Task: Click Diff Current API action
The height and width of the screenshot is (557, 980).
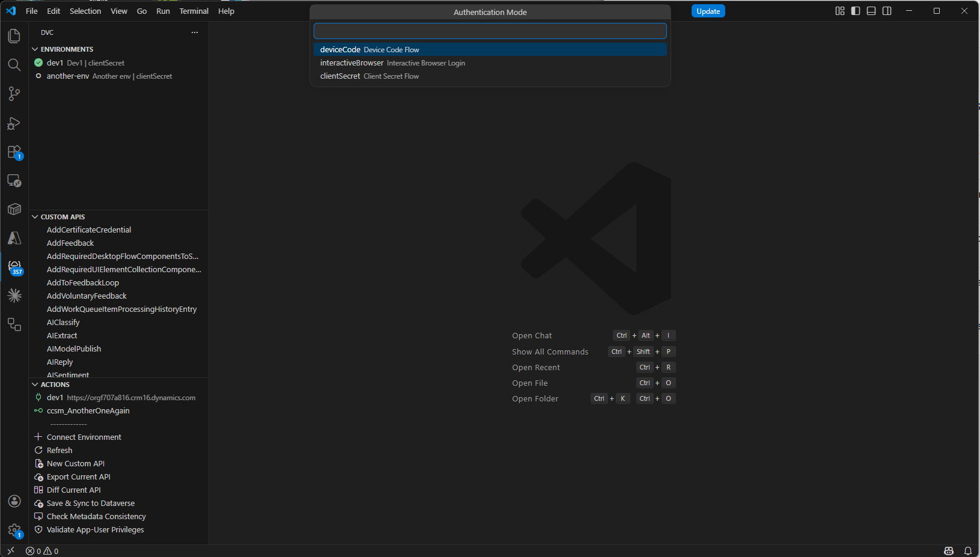Action: (x=119, y=490)
